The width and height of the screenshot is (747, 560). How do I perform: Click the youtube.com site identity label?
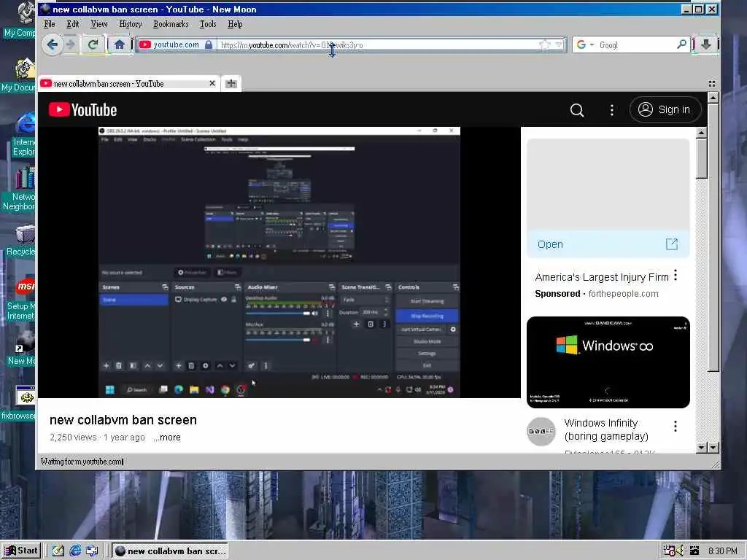coord(177,44)
